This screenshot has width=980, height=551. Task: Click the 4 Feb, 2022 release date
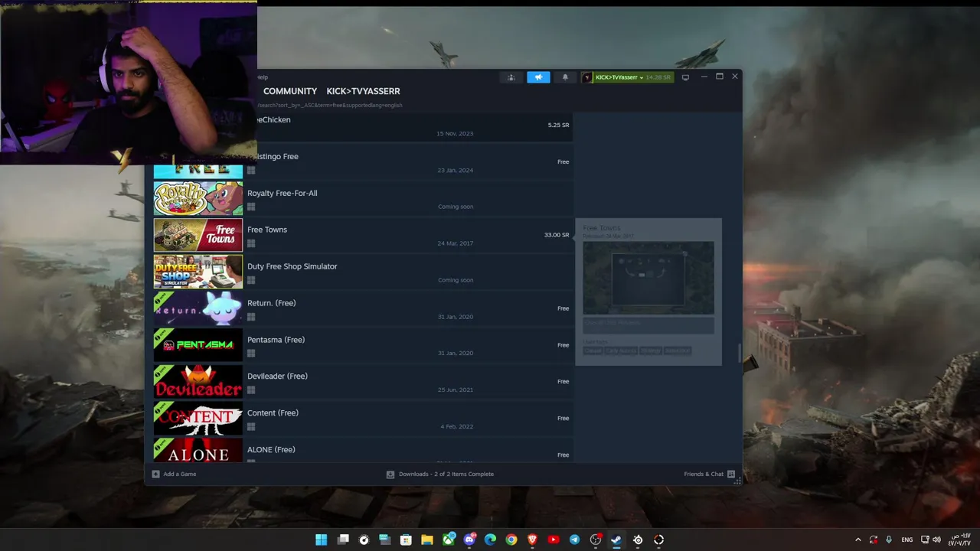click(x=456, y=426)
